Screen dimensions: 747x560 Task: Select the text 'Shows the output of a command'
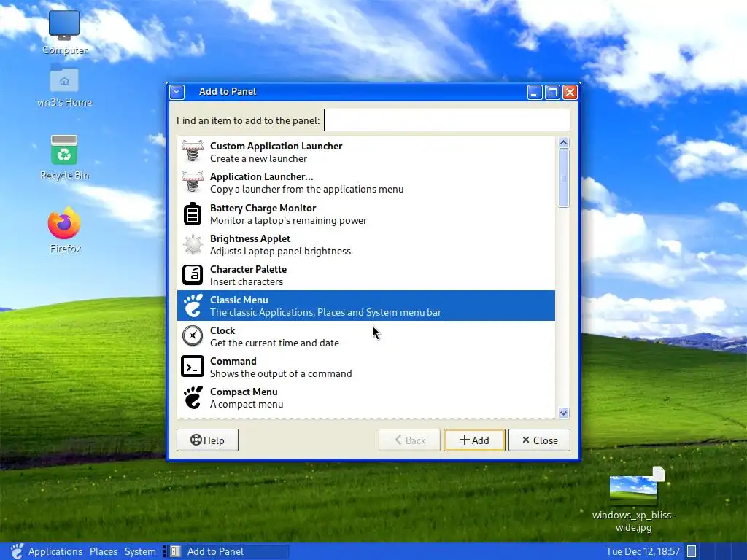click(281, 373)
